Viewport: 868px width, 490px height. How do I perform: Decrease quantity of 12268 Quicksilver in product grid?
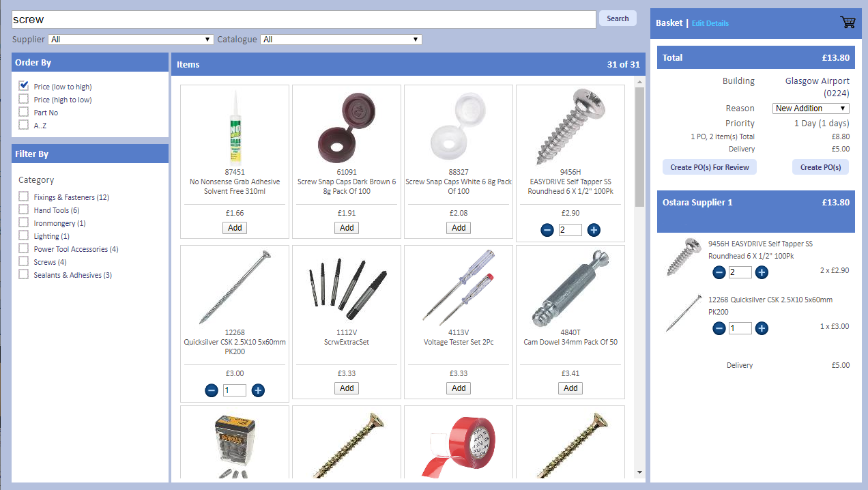(x=211, y=390)
